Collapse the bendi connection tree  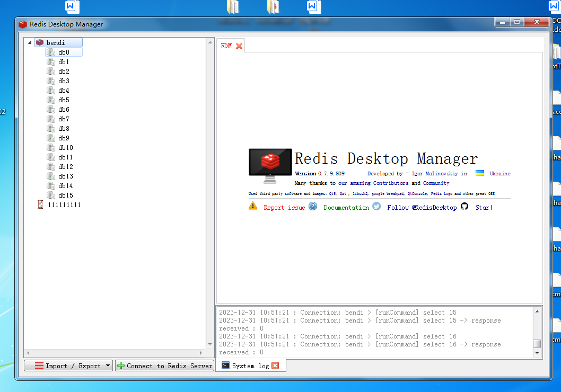click(x=30, y=42)
